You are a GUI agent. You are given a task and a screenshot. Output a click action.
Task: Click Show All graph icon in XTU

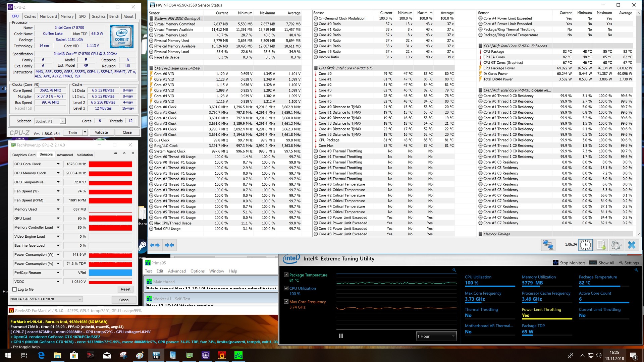(602, 263)
